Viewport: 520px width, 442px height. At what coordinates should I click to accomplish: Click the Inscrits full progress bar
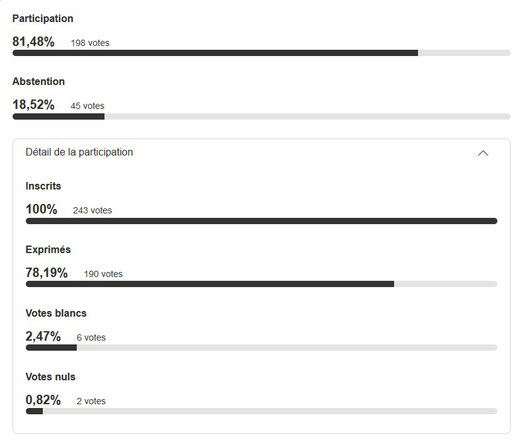(261, 221)
